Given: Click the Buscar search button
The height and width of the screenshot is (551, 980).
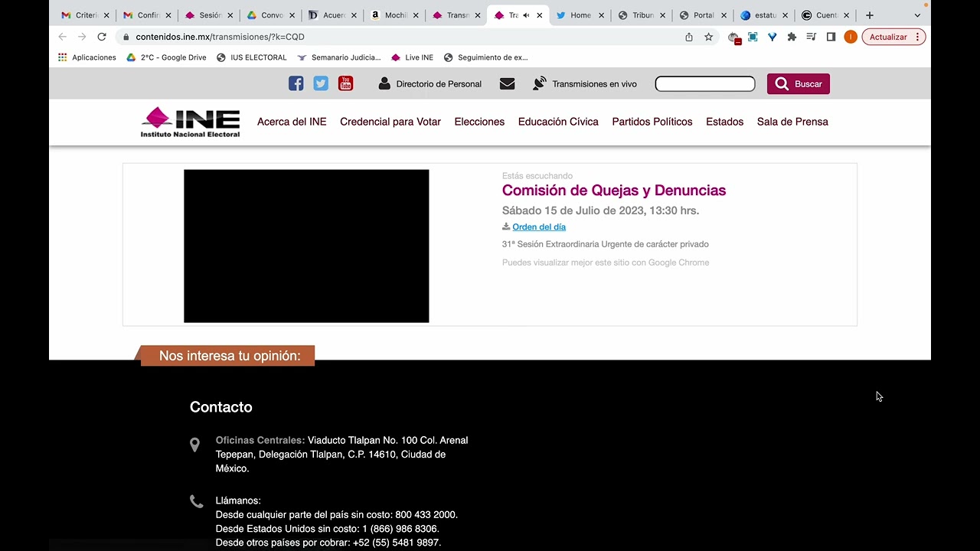Looking at the screenshot, I should [x=799, y=84].
